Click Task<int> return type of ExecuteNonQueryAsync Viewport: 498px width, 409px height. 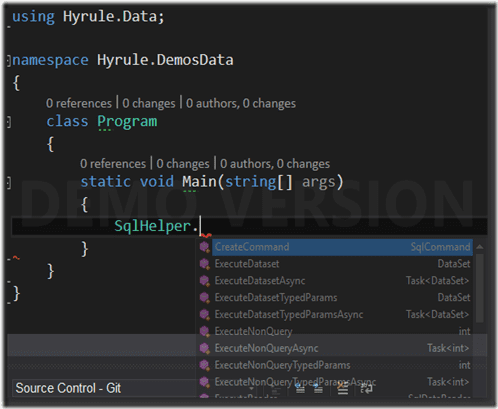(448, 348)
